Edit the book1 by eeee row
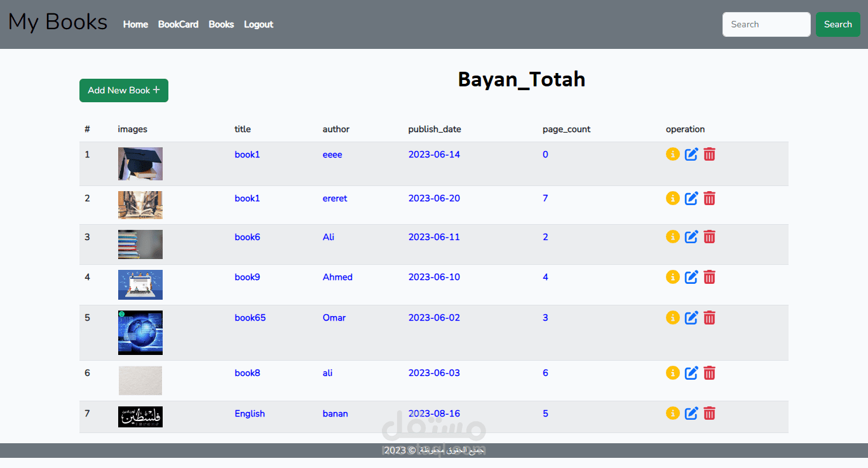 691,154
